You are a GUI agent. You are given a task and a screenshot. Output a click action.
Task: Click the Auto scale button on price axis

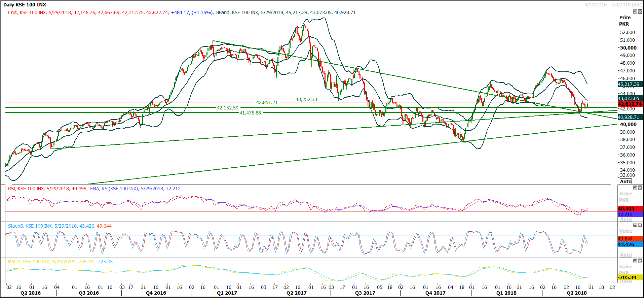[626, 181]
